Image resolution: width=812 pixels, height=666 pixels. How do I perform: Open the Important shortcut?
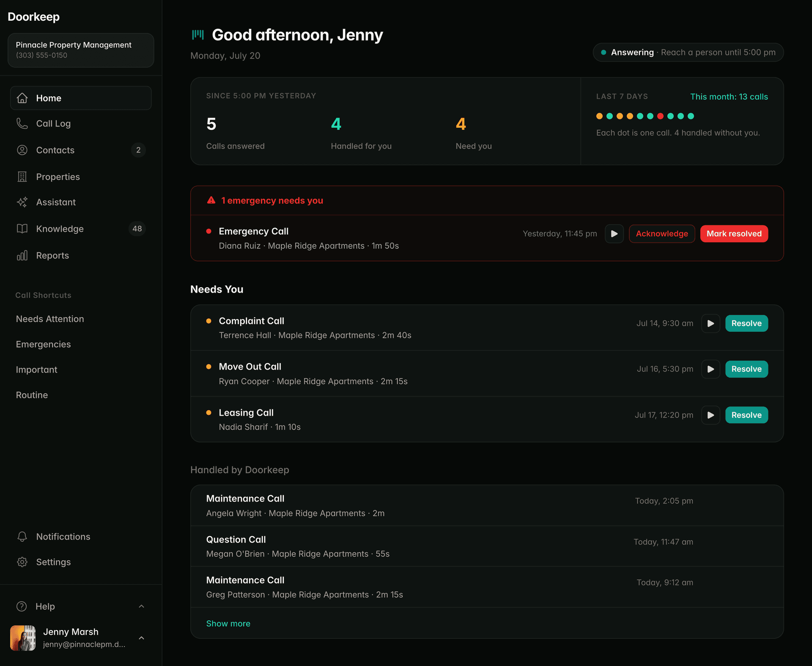pyautogui.click(x=36, y=370)
